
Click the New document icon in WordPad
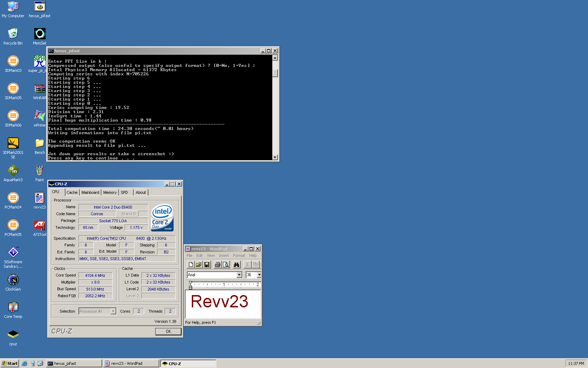tap(191, 265)
